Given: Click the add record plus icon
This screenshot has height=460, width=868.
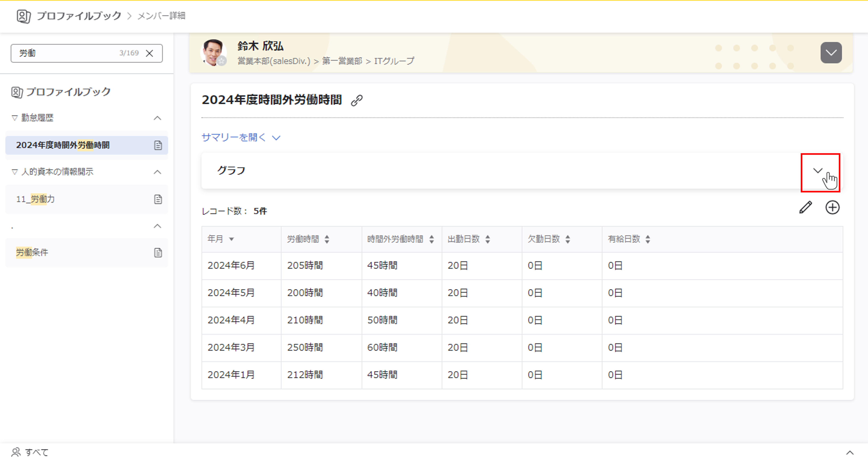Looking at the screenshot, I should pyautogui.click(x=832, y=207).
